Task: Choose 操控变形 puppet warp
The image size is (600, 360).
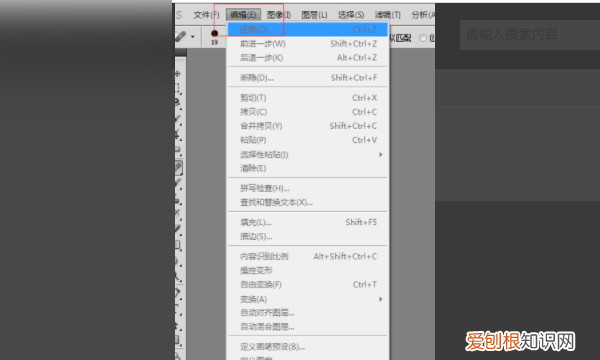Action: [308, 270]
